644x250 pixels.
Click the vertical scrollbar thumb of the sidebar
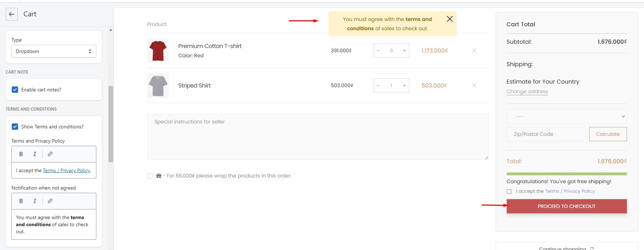(111, 124)
